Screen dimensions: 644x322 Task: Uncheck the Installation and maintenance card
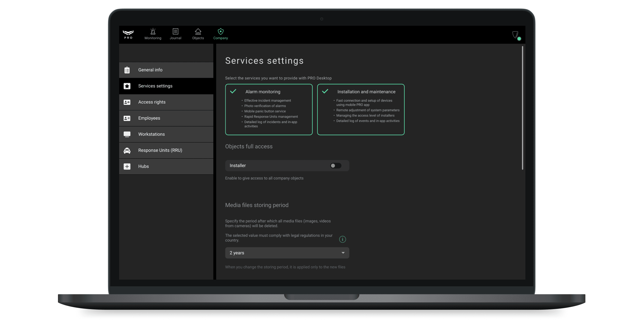(x=361, y=109)
